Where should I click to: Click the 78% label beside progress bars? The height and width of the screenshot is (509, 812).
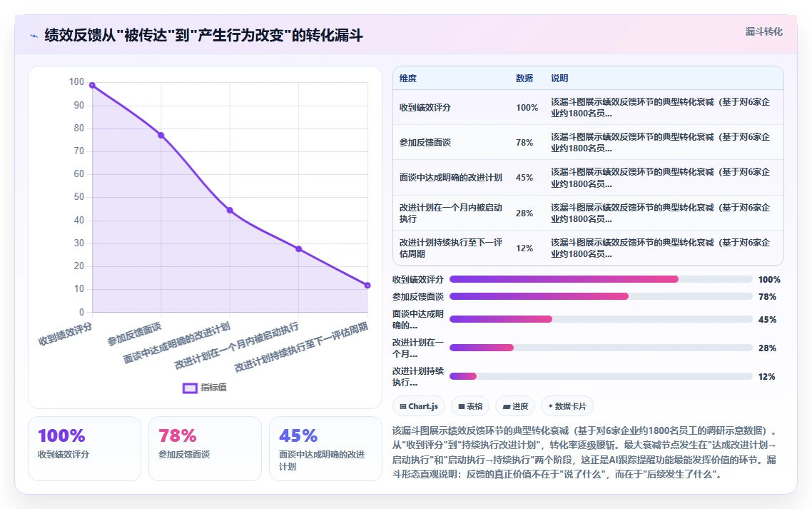[x=767, y=296]
